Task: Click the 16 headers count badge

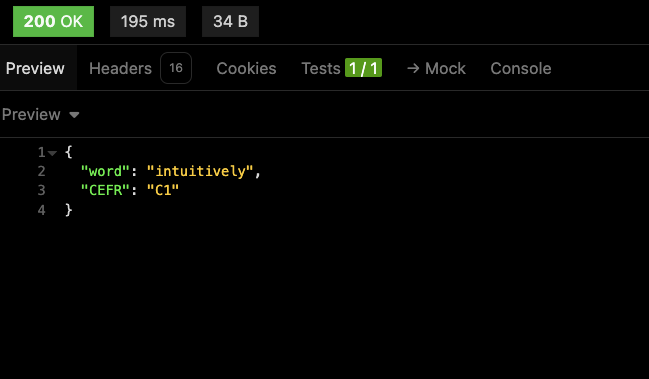Action: pyautogui.click(x=176, y=68)
